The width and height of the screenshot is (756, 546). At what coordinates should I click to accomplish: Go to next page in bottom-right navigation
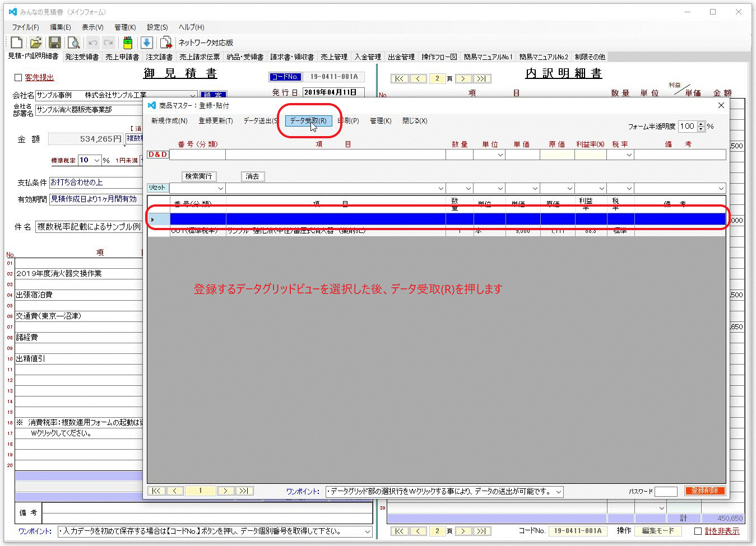(463, 531)
